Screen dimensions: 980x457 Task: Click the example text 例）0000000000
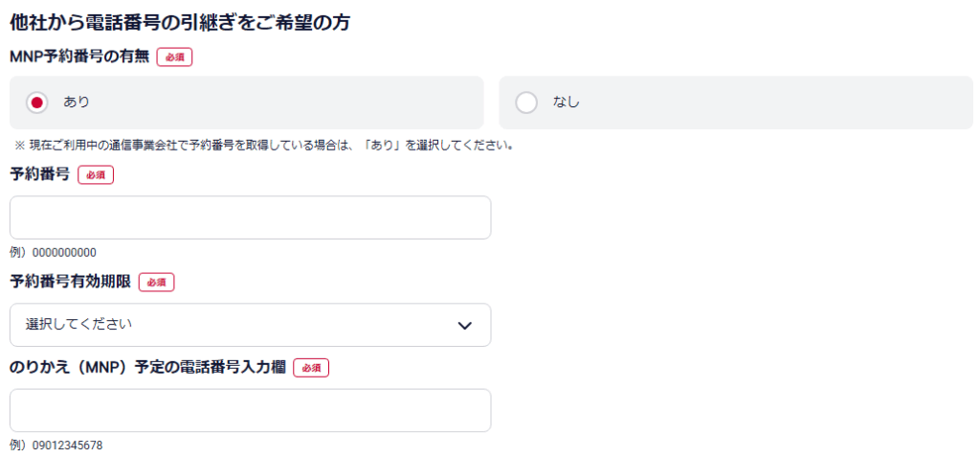tap(53, 253)
